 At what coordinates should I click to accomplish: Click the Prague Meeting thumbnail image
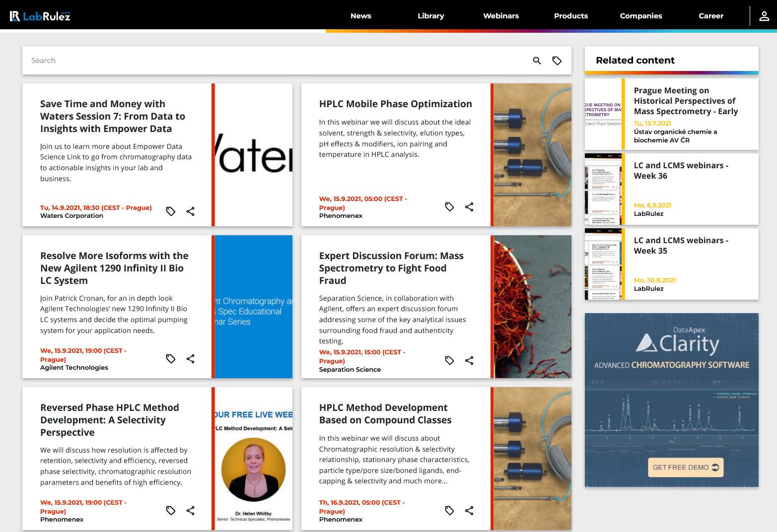603,114
